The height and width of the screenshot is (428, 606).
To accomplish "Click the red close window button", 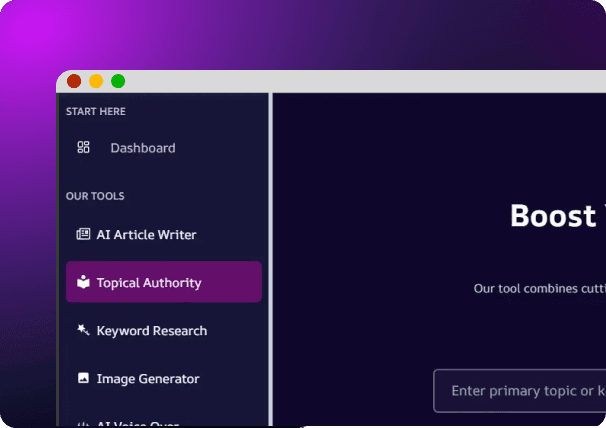I will [74, 81].
